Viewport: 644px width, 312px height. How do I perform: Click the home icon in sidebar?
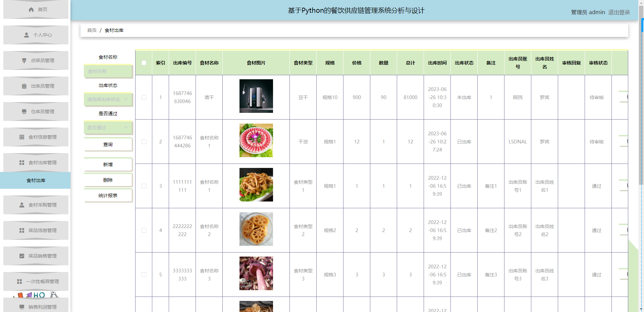pyautogui.click(x=31, y=9)
